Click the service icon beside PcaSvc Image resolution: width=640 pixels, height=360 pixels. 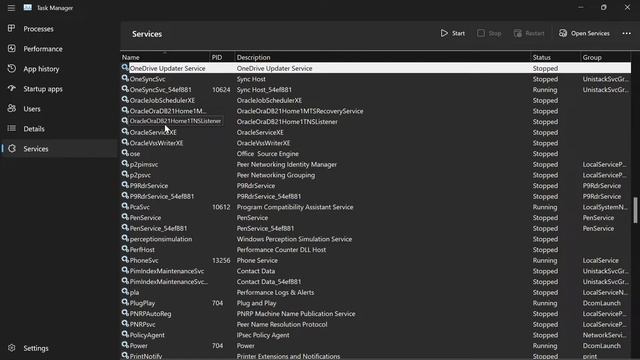[125, 207]
